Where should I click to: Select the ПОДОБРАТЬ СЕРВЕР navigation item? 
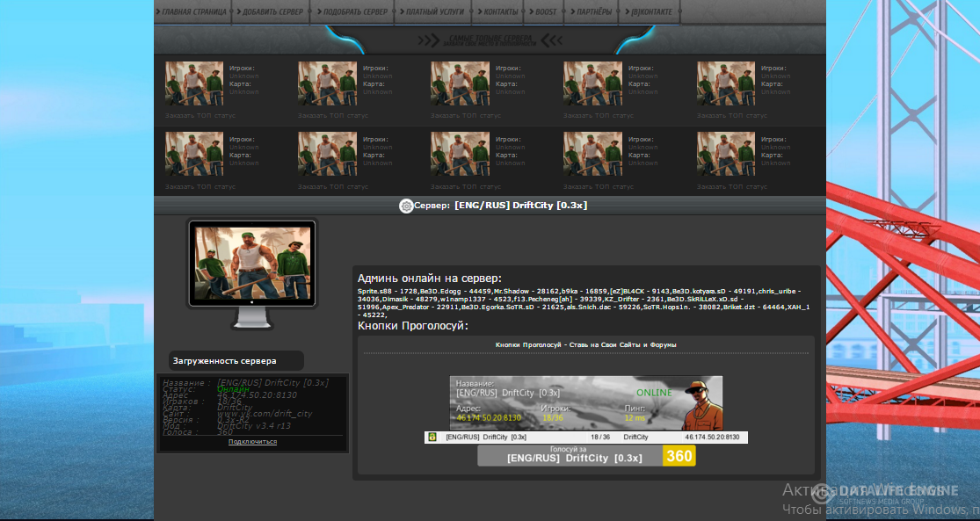point(352,12)
